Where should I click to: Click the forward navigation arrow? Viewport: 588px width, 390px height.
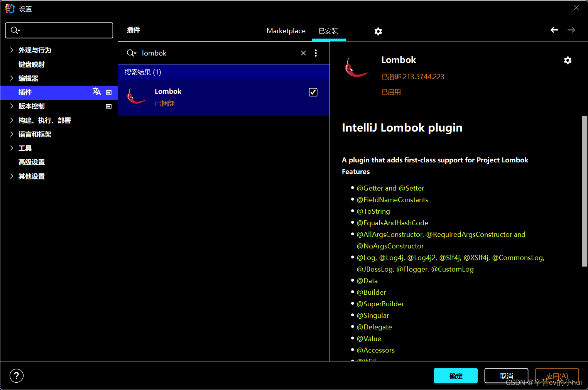[x=571, y=30]
